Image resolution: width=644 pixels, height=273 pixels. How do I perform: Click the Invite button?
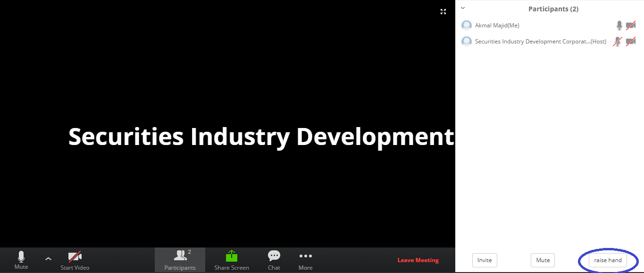click(x=485, y=260)
